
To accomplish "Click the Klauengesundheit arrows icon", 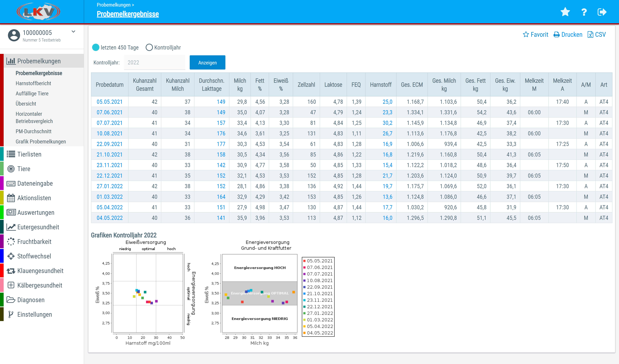I will point(11,271).
